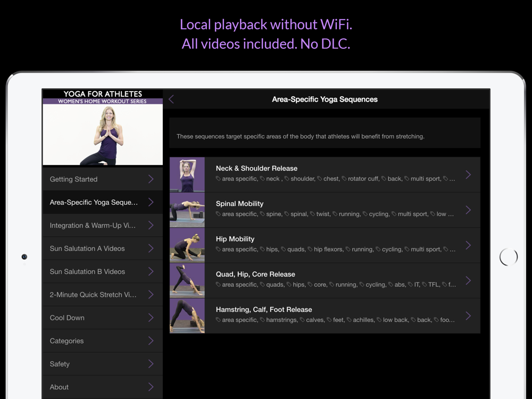Click arrow on Spinal Mobility row

(468, 210)
